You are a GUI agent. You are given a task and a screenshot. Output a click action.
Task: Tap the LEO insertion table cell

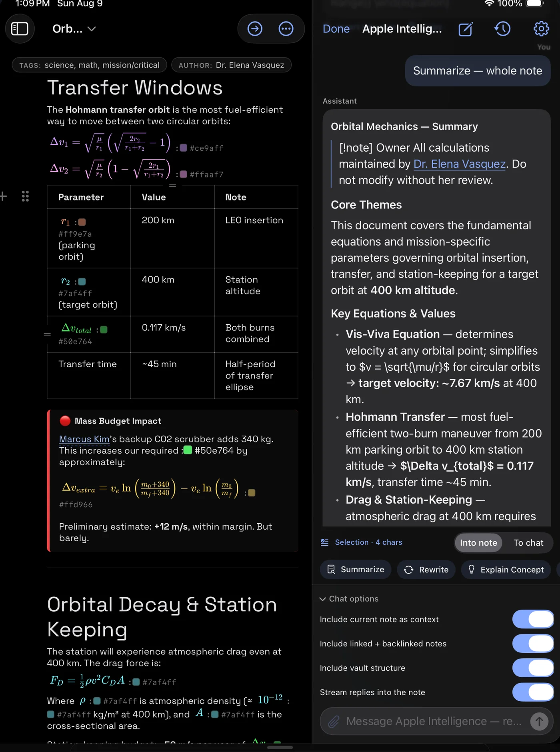pos(256,238)
